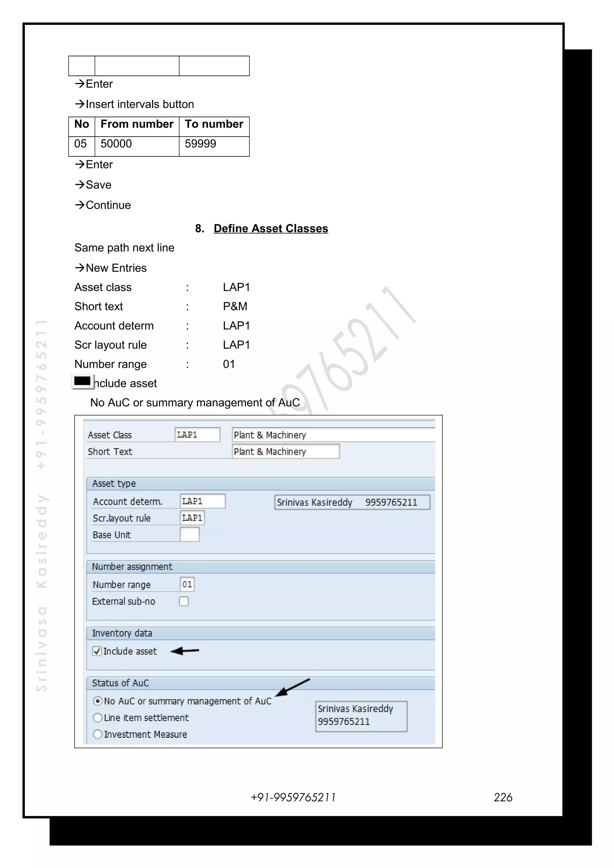Click the black box icon before Include asset text
This screenshot has height=868, width=614.
coord(82,381)
